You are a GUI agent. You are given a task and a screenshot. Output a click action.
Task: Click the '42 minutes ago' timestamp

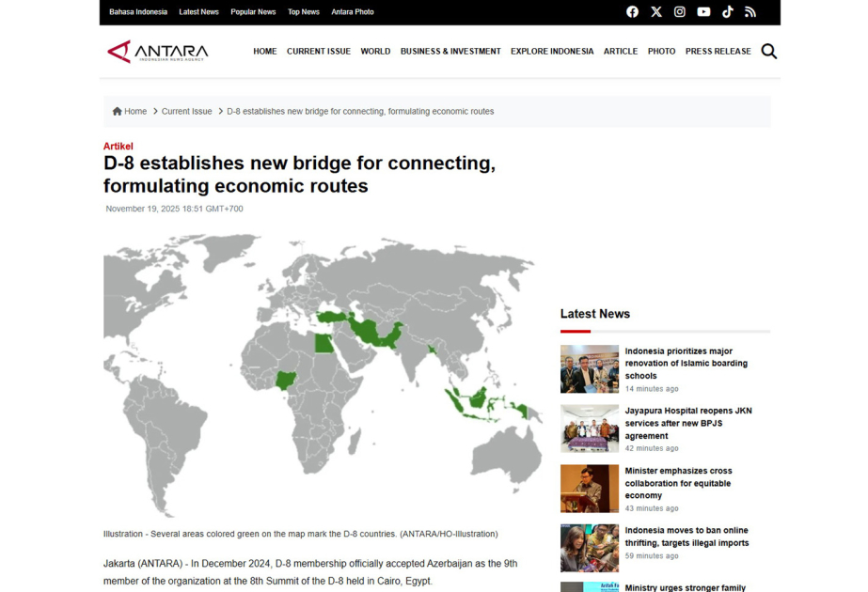point(652,448)
